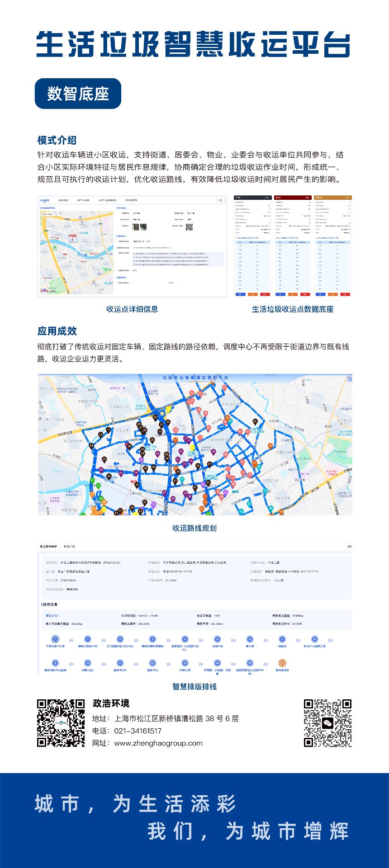
Task: Click the caption 生活垃圾收运点数据底座
Action: click(293, 309)
